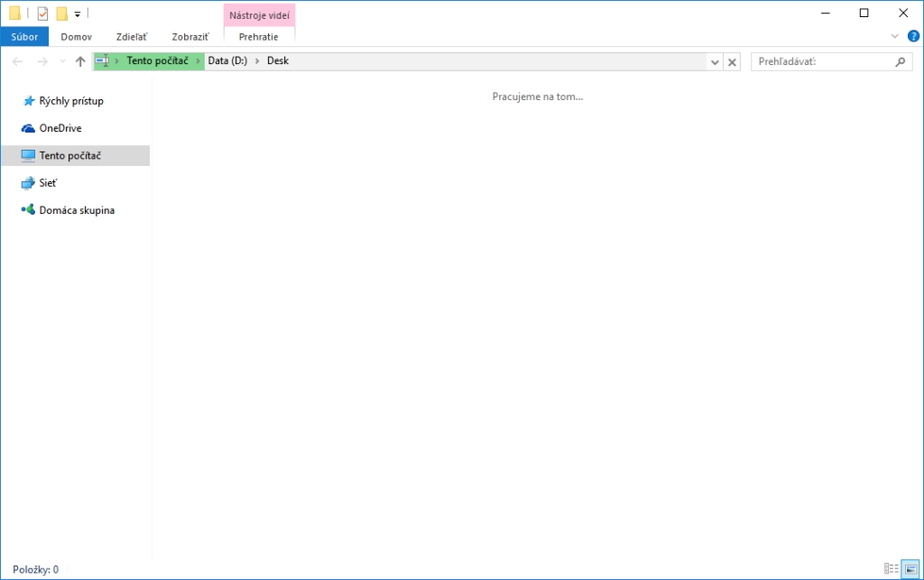Click the Properties icon in quick access toolbar
This screenshot has height=580, width=924.
(42, 14)
